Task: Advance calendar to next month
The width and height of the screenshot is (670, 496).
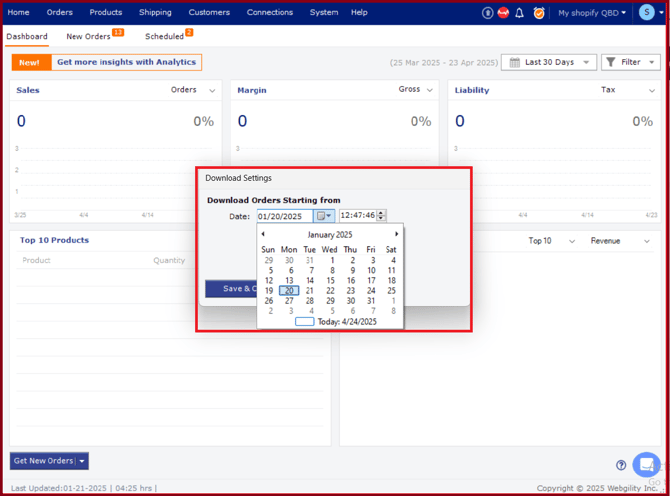Action: point(396,234)
